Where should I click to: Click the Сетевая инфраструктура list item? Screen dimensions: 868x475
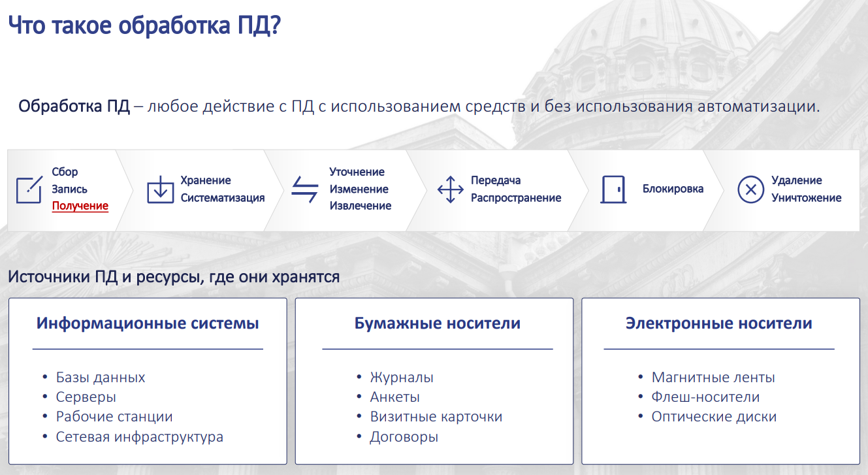(140, 437)
